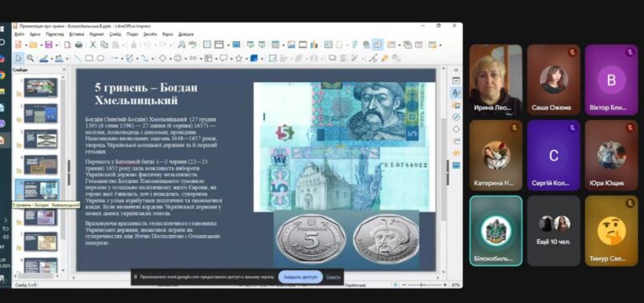The width and height of the screenshot is (644, 303).
Task: Select the Zoom & Pan magnifier tool
Action: (x=30, y=59)
